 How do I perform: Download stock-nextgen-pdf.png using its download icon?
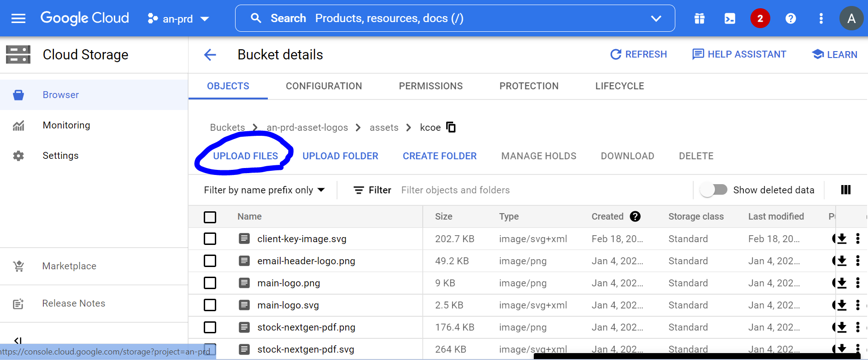[842, 327]
